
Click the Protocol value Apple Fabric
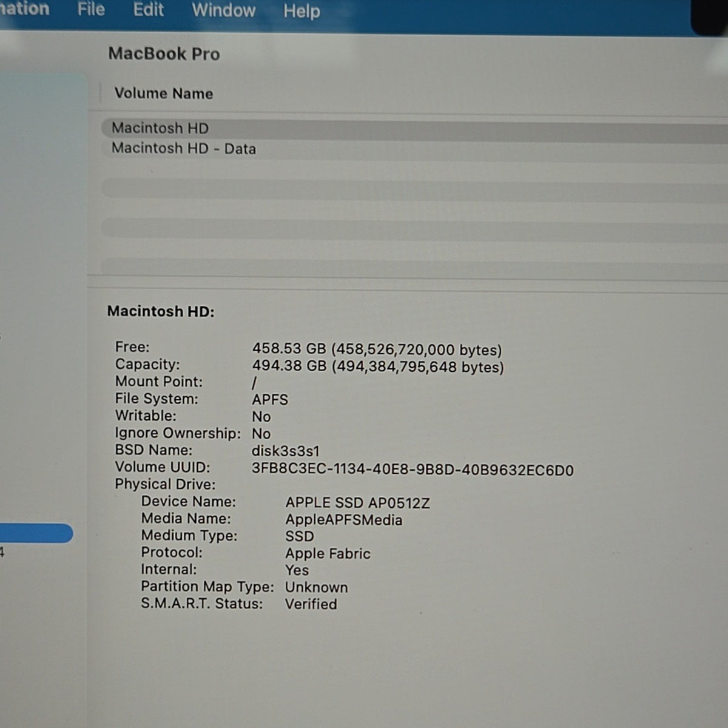coord(328,553)
